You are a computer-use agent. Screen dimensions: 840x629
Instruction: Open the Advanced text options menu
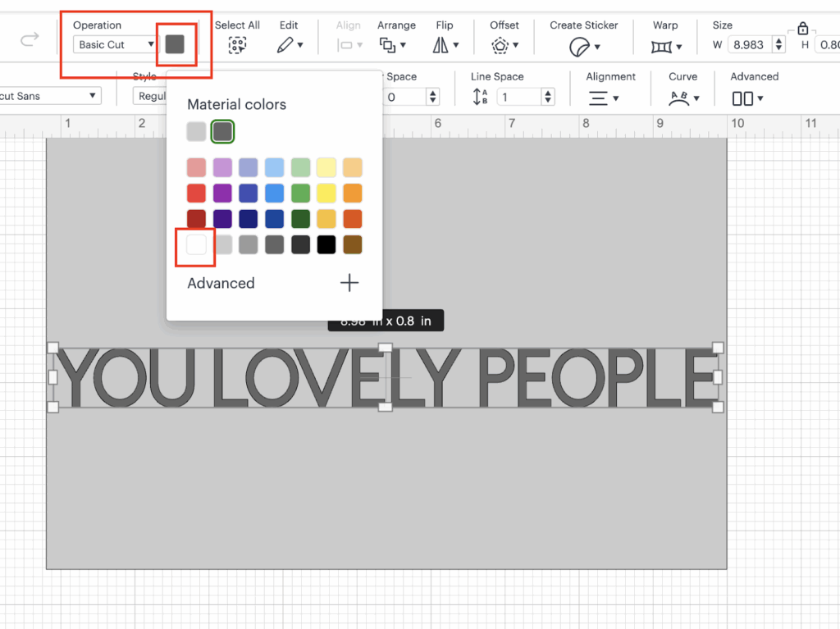(x=746, y=98)
